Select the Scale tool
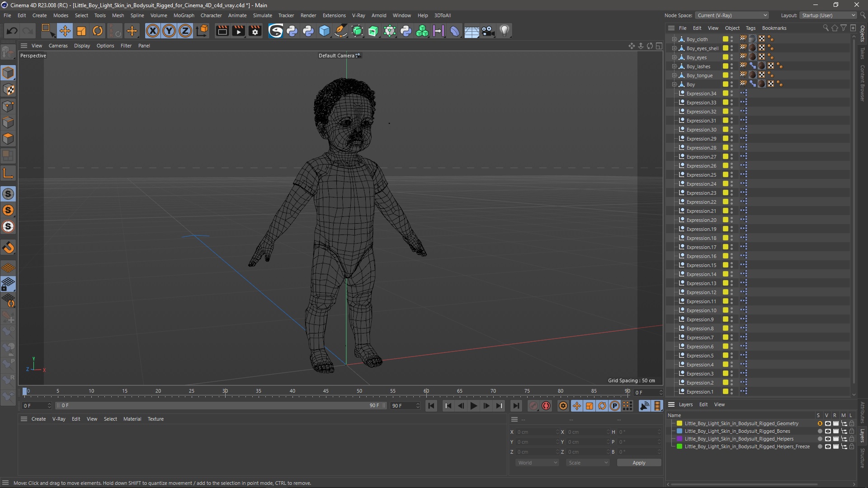Screen dimensions: 868x488 coord(81,31)
